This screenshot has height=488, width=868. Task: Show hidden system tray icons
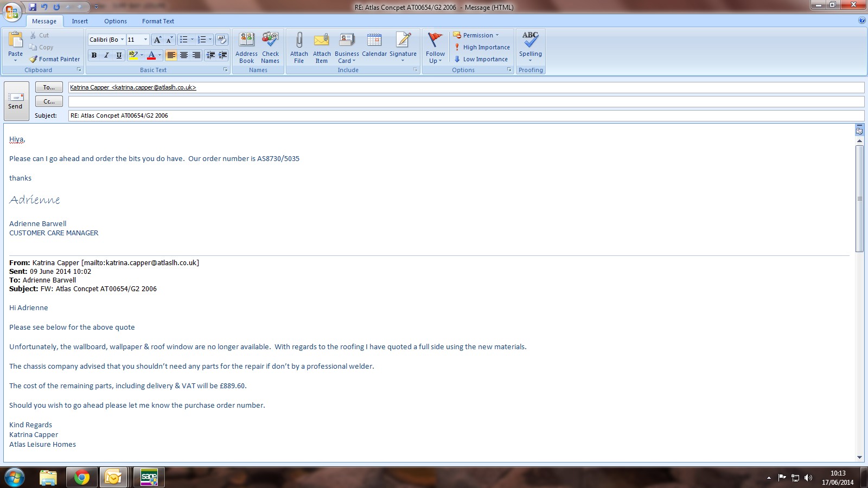click(x=769, y=478)
